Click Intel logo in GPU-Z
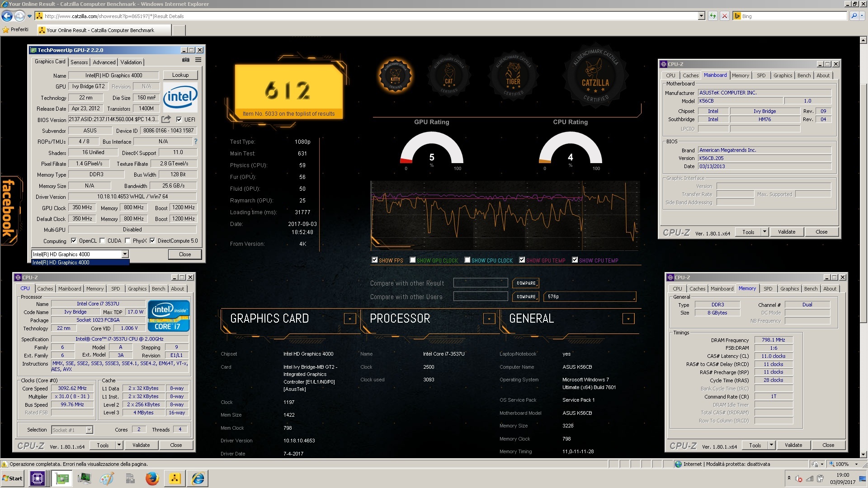Screen dimensions: 868x488 180,96
